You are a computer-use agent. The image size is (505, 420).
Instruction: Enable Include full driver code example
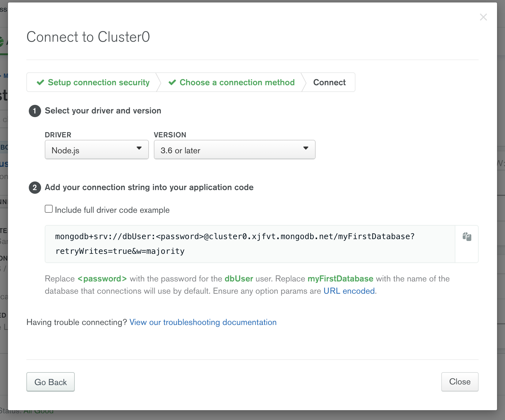(x=49, y=209)
